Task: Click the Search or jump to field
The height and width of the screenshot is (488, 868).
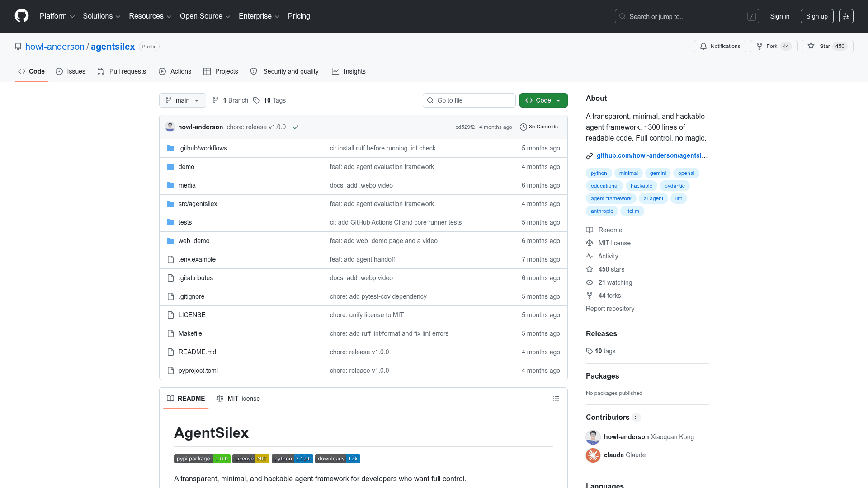Action: coord(687,16)
